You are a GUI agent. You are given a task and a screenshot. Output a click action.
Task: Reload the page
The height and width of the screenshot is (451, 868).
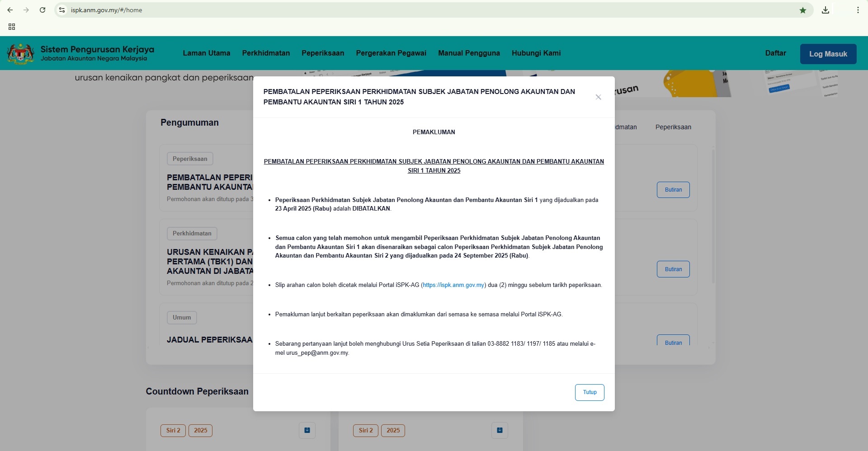42,10
